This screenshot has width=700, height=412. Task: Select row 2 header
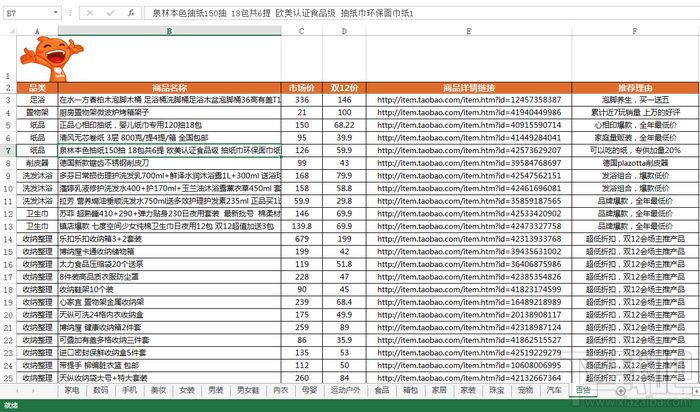pos(8,87)
